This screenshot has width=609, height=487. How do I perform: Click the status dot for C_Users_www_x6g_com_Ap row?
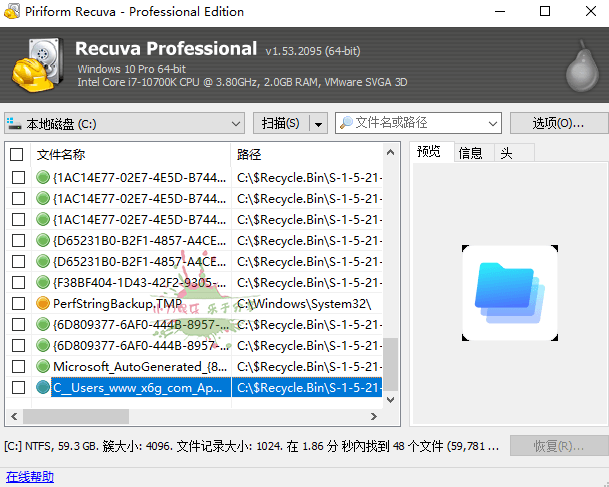(43, 387)
